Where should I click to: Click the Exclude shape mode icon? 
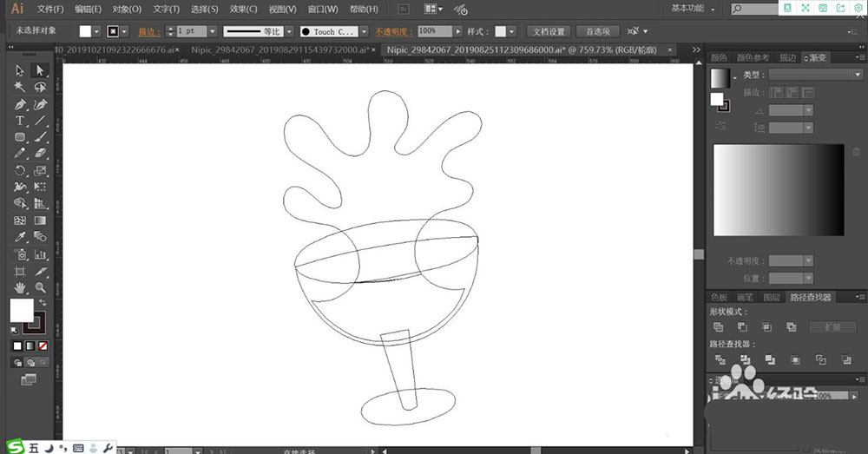tap(792, 327)
